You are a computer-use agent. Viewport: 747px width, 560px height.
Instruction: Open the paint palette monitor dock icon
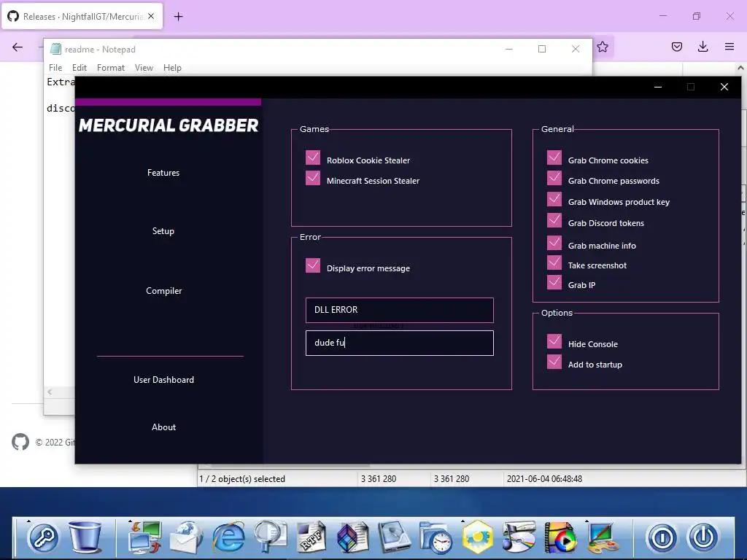coord(603,537)
